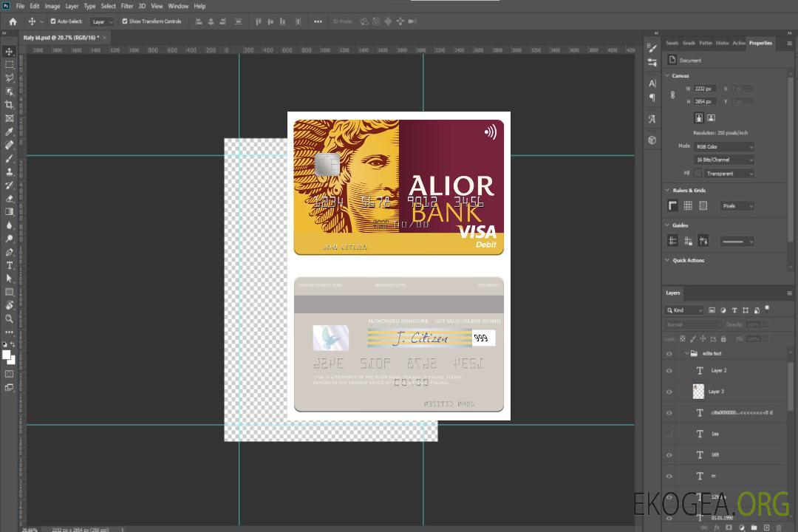
Task: Open the Pixels ruler units dropdown
Action: coord(737,206)
